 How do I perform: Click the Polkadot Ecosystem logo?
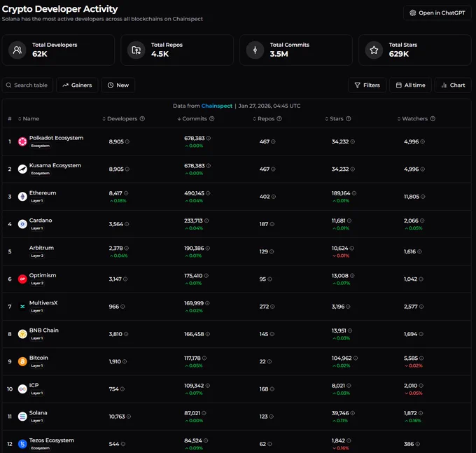[22, 141]
